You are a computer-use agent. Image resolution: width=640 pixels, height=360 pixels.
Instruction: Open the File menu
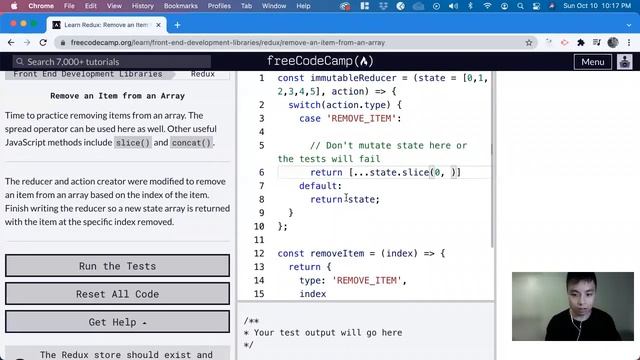click(69, 6)
